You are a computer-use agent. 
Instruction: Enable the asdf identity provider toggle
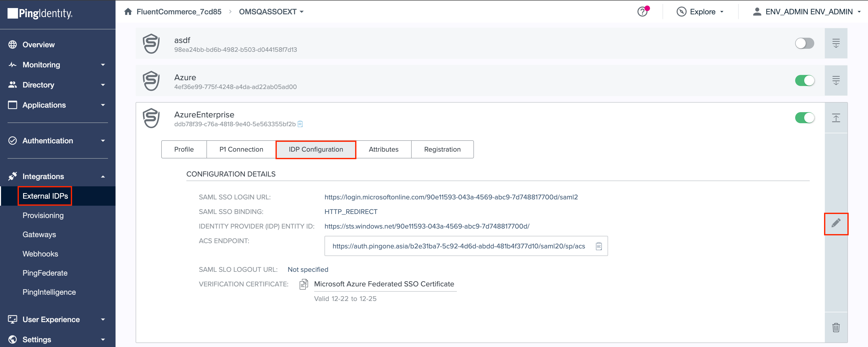pyautogui.click(x=804, y=43)
